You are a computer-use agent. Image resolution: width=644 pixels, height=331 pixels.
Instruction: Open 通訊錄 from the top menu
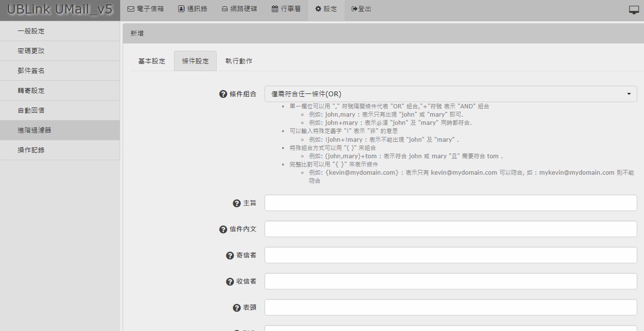click(x=192, y=9)
